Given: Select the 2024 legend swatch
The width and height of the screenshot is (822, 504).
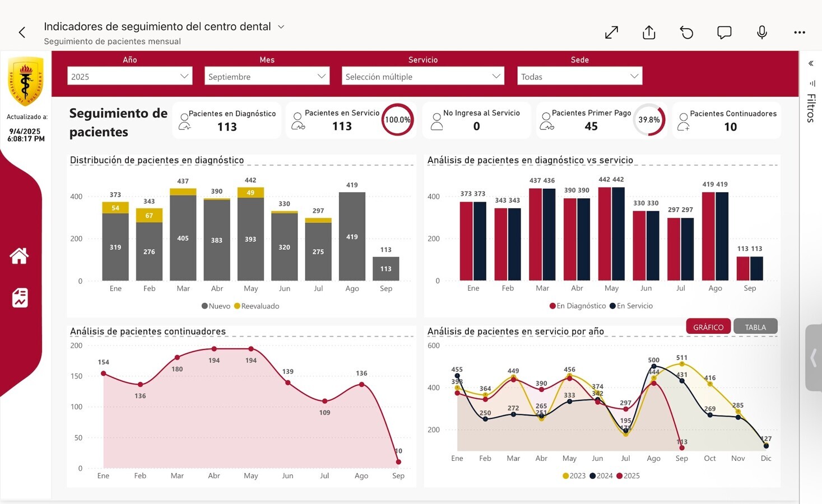Looking at the screenshot, I should click(x=592, y=476).
